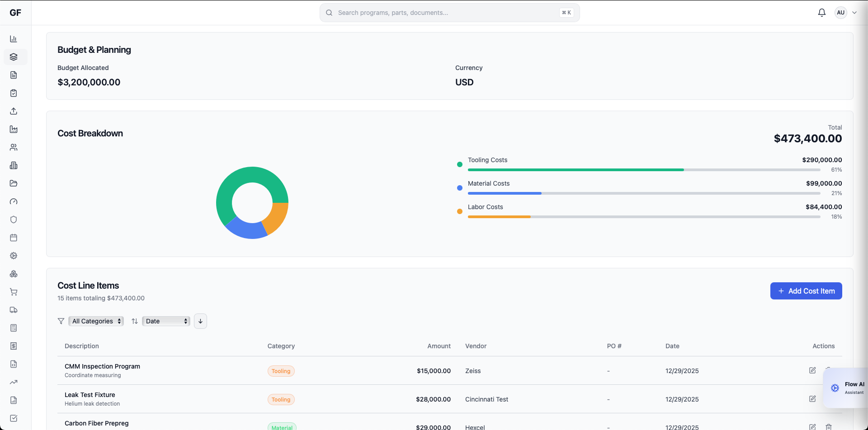Select the layers/programs sidebar icon
This screenshot has height=430, width=868.
[14, 57]
